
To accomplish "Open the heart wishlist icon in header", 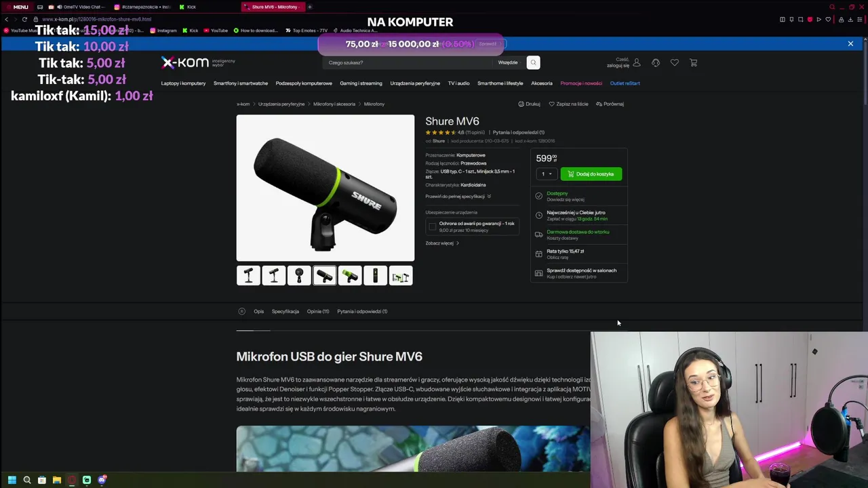I will [675, 62].
